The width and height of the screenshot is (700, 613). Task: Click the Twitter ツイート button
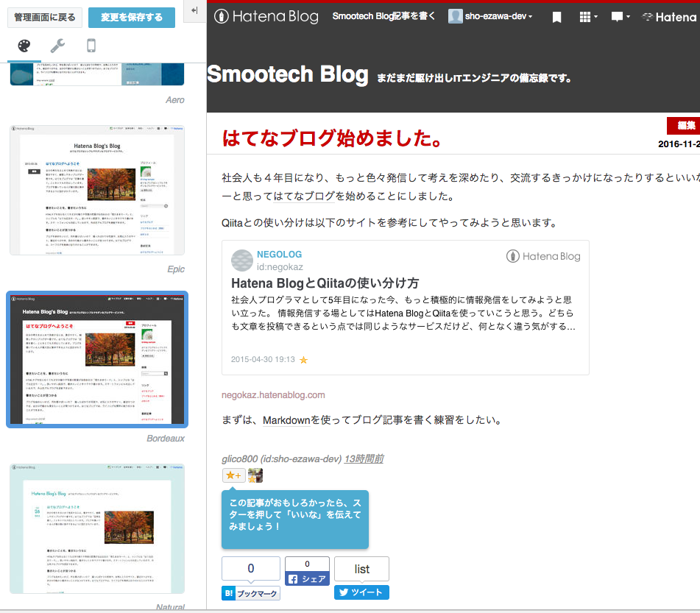pos(361,592)
